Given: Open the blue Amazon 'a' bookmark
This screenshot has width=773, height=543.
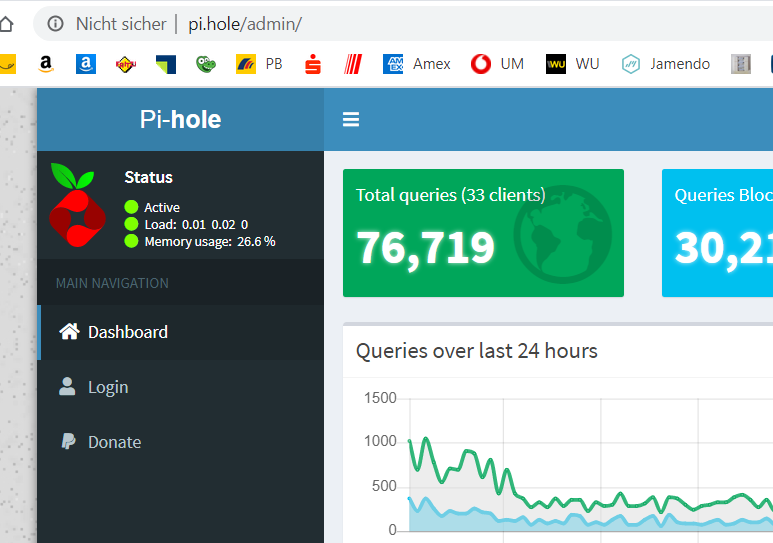Looking at the screenshot, I should (86, 64).
